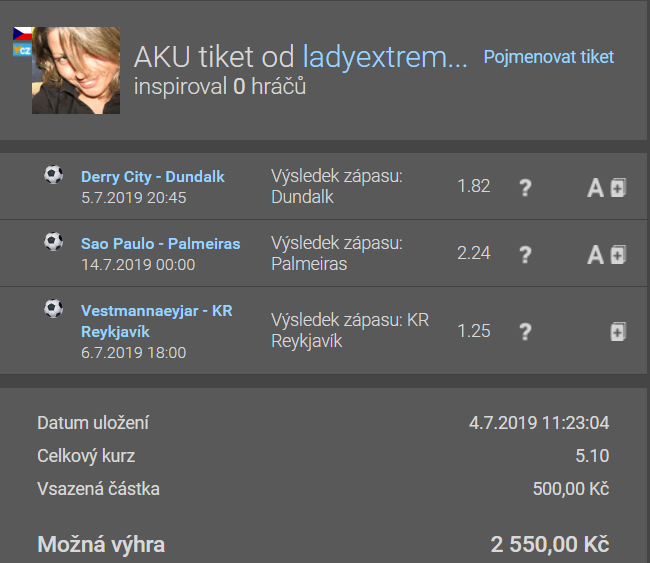Click the A icon on Dundalk row
Viewport: 650px width, 563px height.
coord(595,187)
